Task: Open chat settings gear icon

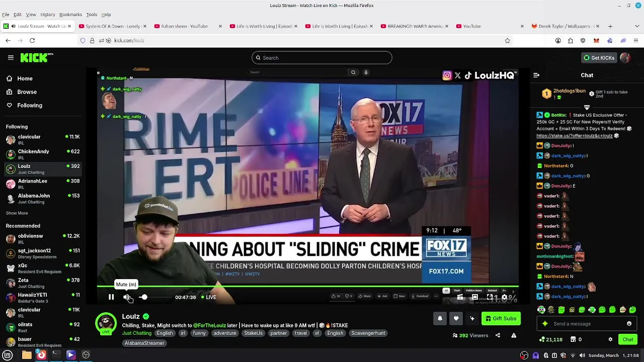Action: click(x=610, y=339)
